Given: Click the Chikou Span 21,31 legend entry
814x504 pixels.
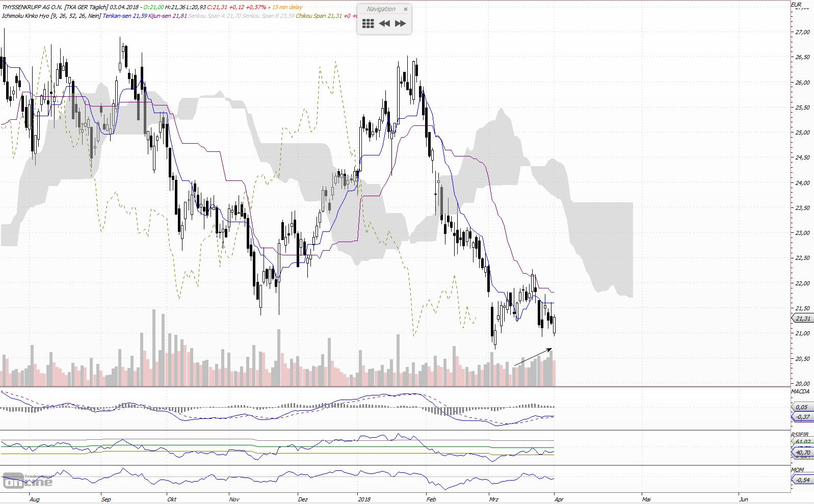Looking at the screenshot, I should click(x=319, y=16).
